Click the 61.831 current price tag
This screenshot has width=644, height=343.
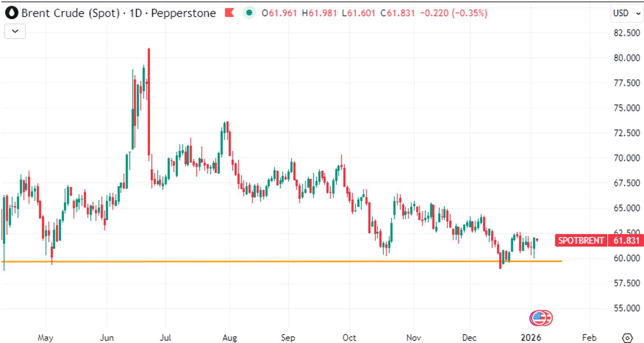626,241
